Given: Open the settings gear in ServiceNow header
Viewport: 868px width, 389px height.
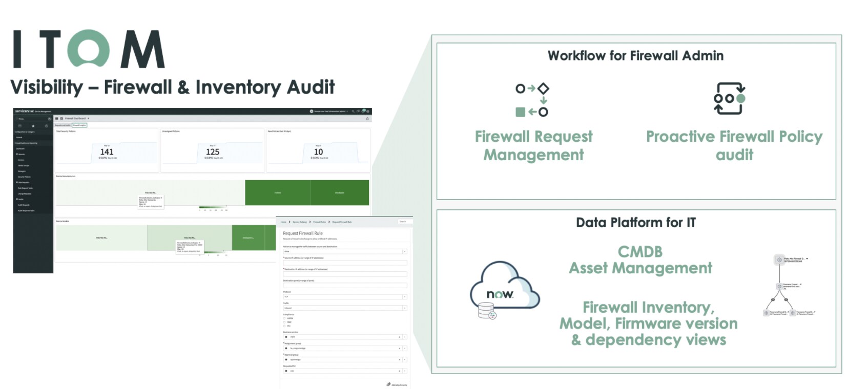Looking at the screenshot, I should (368, 111).
